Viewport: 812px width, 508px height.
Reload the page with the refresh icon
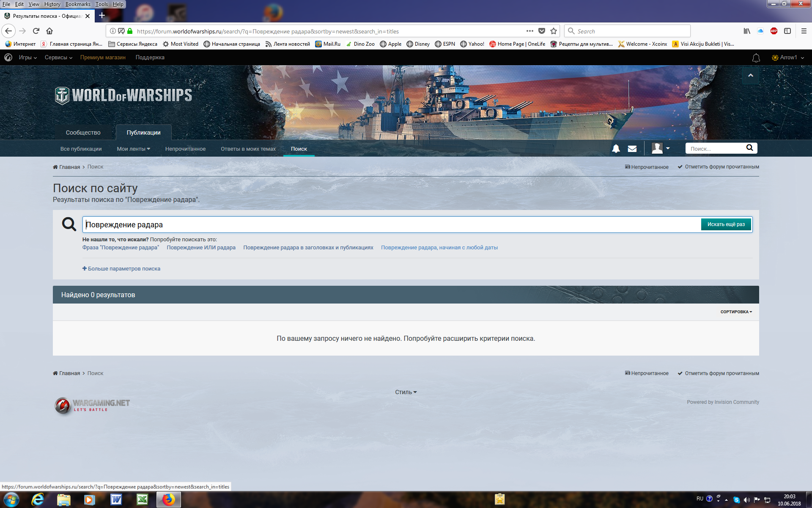(x=36, y=31)
